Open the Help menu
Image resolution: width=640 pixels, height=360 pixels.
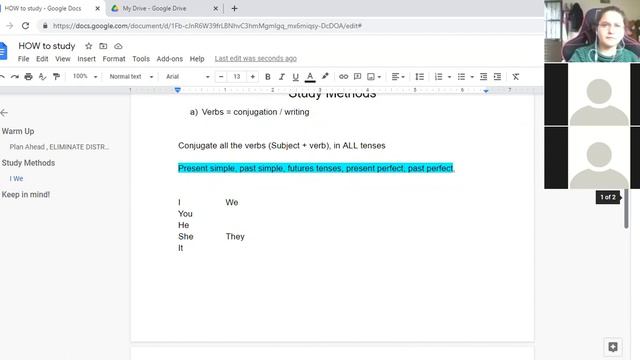coord(197,59)
